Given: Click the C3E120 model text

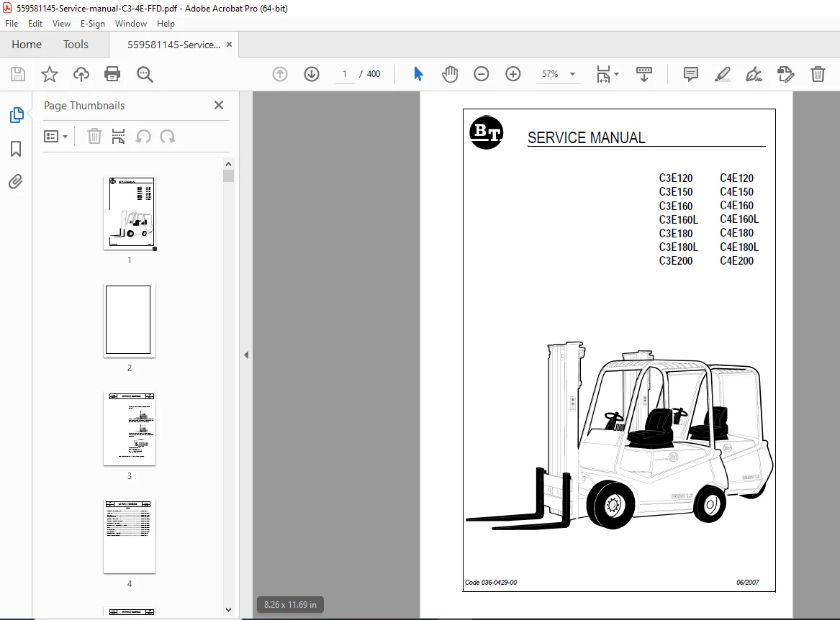Looking at the screenshot, I should point(676,178).
